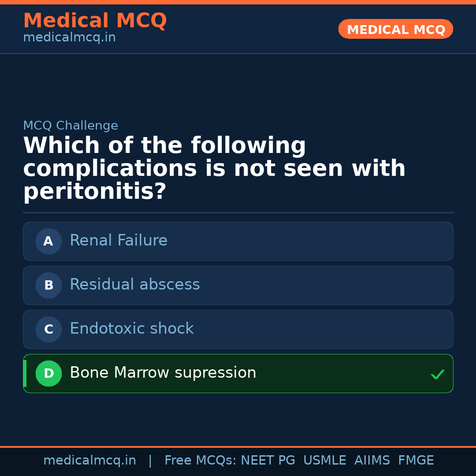
Task: Click the orange MEDICAL MCQ badge
Action: 395,29
